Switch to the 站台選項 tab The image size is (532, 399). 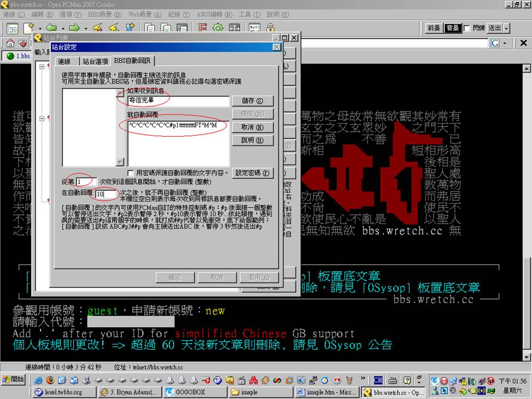[96, 61]
